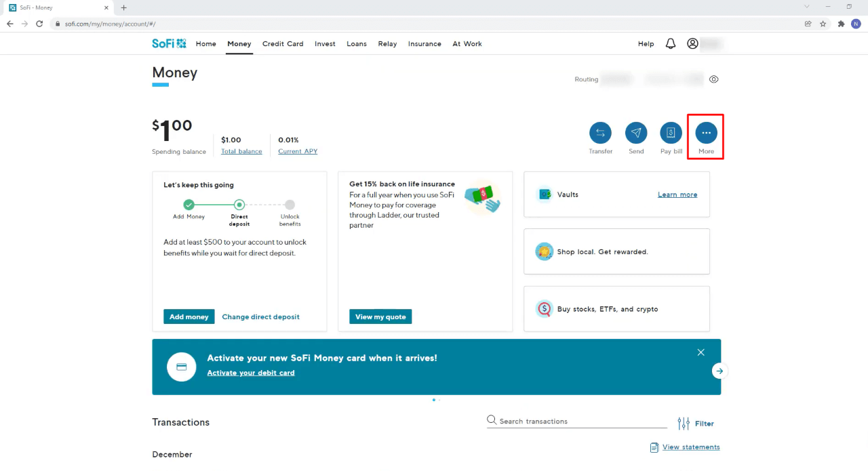The height and width of the screenshot is (471, 868).
Task: Go to next banner with arrow
Action: (719, 371)
